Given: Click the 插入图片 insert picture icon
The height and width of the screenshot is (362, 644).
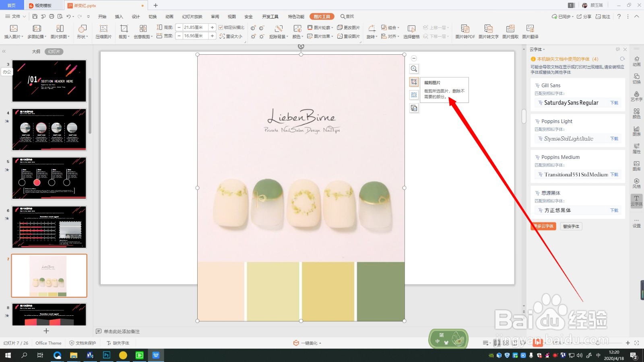Looking at the screenshot, I should 14,31.
